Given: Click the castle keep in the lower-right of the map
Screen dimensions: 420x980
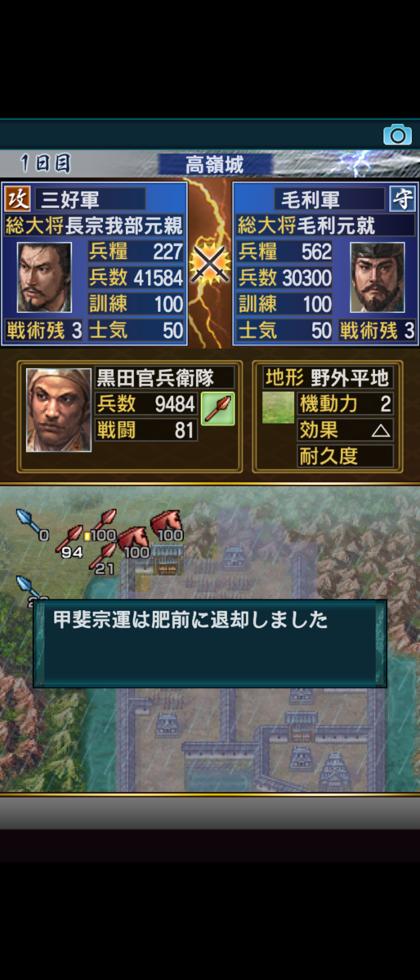Looking at the screenshot, I should click(335, 769).
